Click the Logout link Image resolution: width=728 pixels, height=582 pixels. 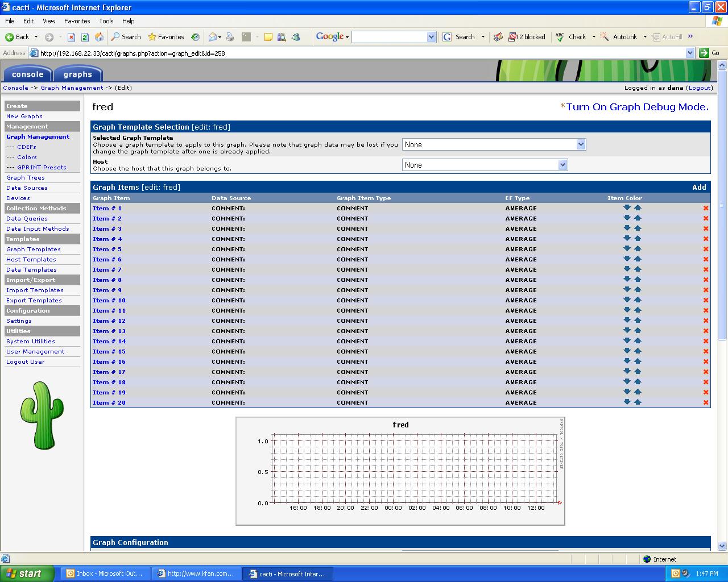(700, 88)
